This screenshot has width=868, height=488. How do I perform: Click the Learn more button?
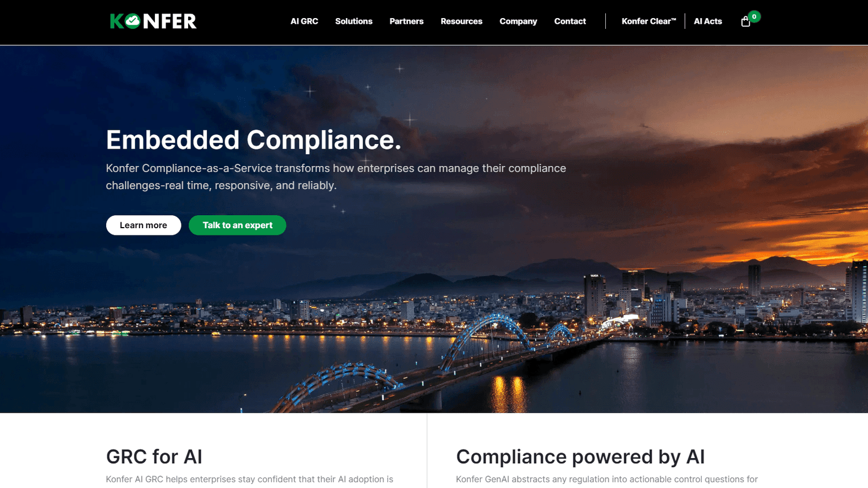click(x=144, y=225)
